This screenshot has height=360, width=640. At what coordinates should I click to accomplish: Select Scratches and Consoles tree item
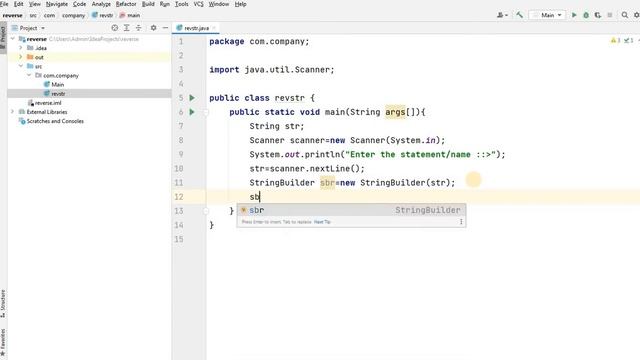[x=55, y=121]
